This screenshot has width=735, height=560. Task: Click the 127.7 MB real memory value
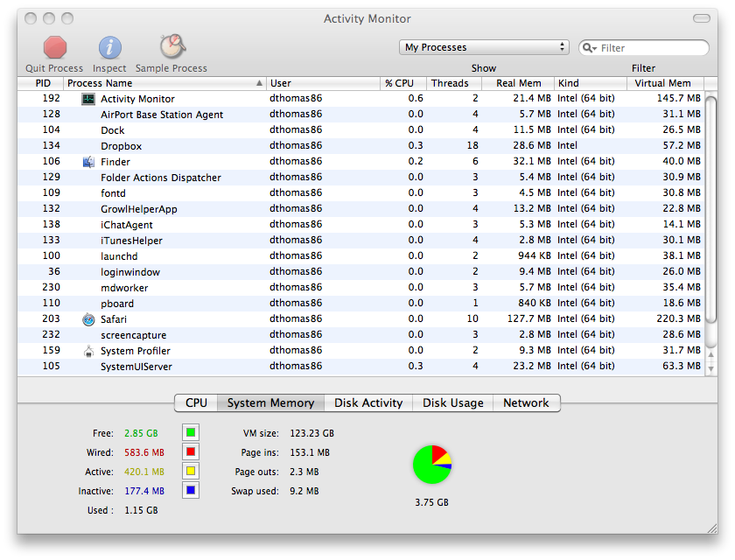[x=528, y=318]
